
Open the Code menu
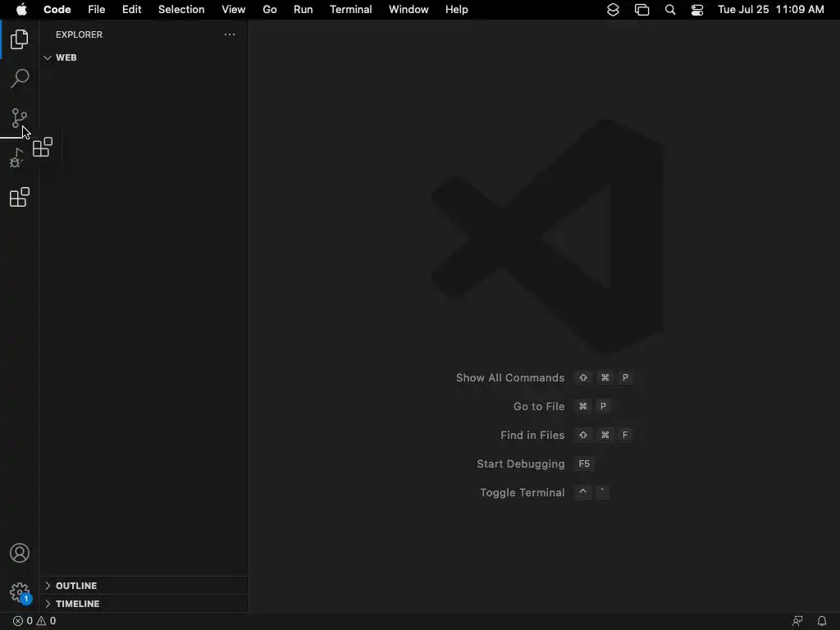[57, 10]
